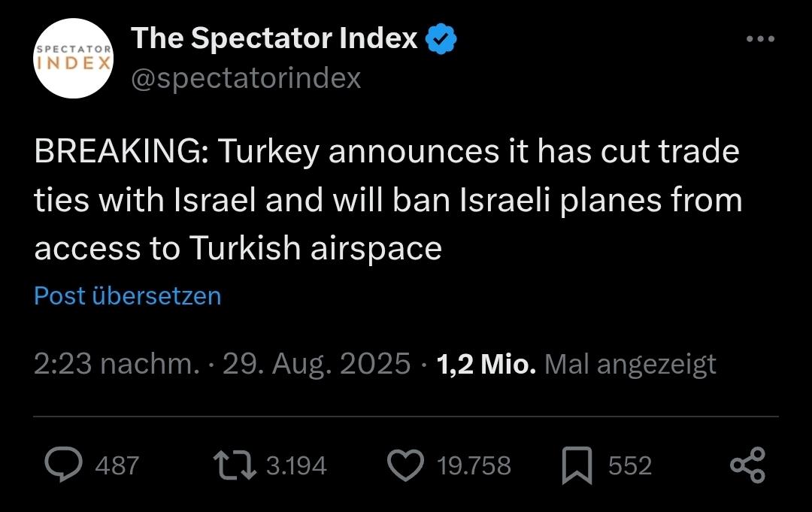Click "Mal angezeigt" views label
This screenshot has width=812, height=512.
point(629,364)
